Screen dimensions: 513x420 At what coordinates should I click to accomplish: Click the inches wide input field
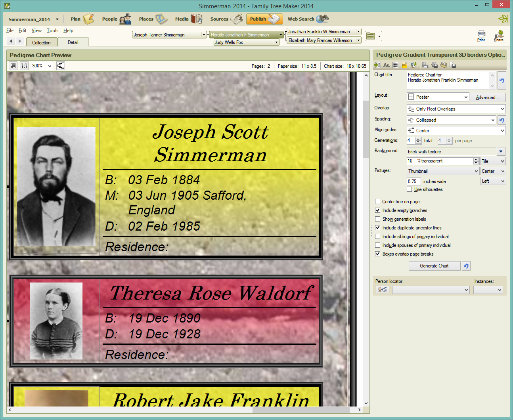point(413,181)
